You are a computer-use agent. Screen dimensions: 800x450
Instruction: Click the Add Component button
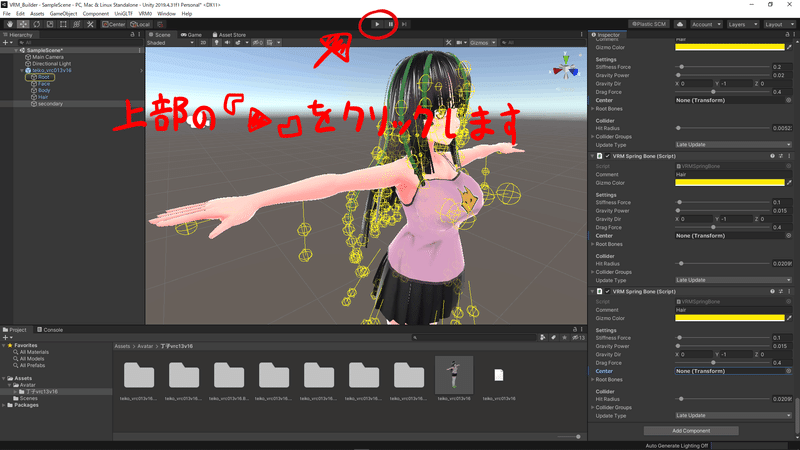point(691,431)
